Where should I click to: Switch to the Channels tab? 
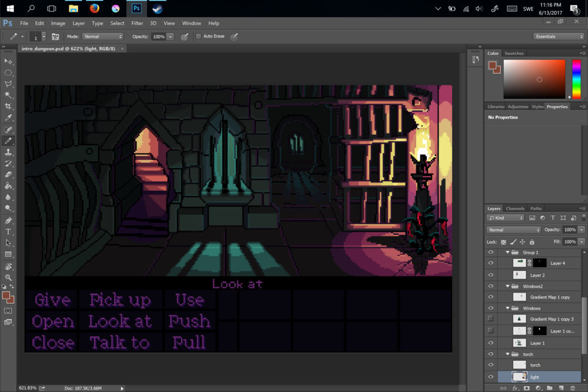click(515, 208)
